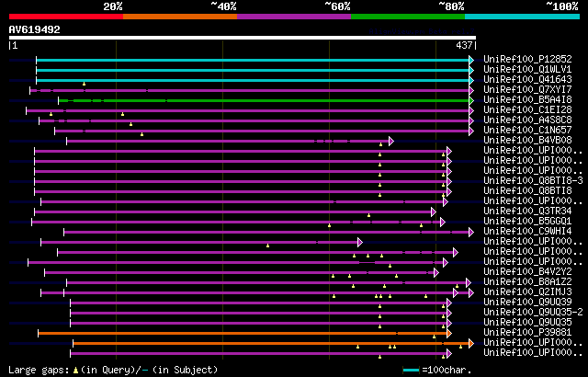
Task: Click the purple arrowhead ending the B4VB08 alignment
Action: [391, 141]
